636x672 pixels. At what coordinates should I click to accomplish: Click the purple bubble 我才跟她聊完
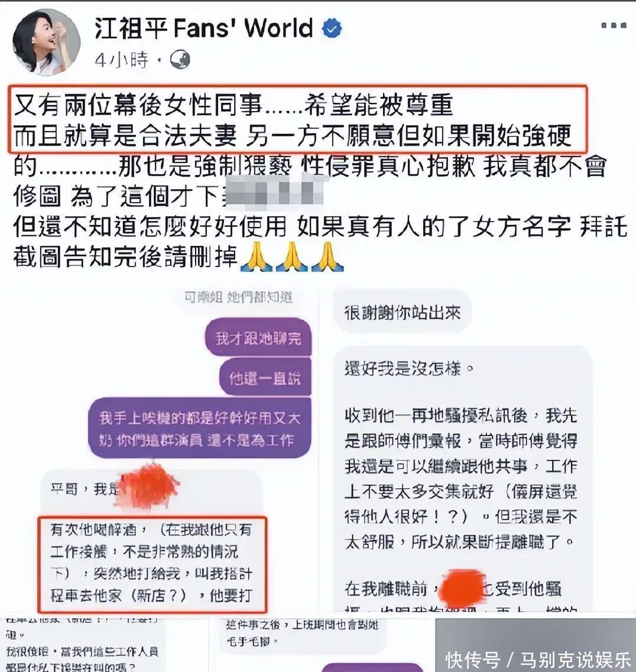(258, 337)
